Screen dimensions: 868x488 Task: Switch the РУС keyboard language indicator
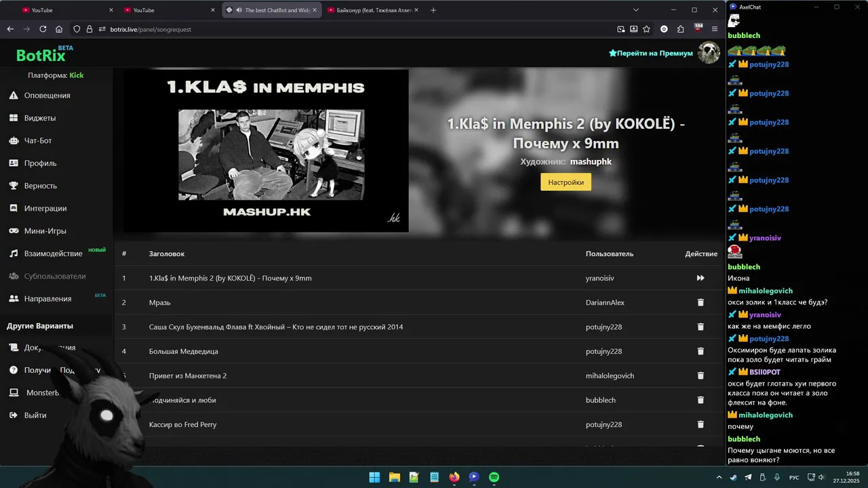pos(794,477)
